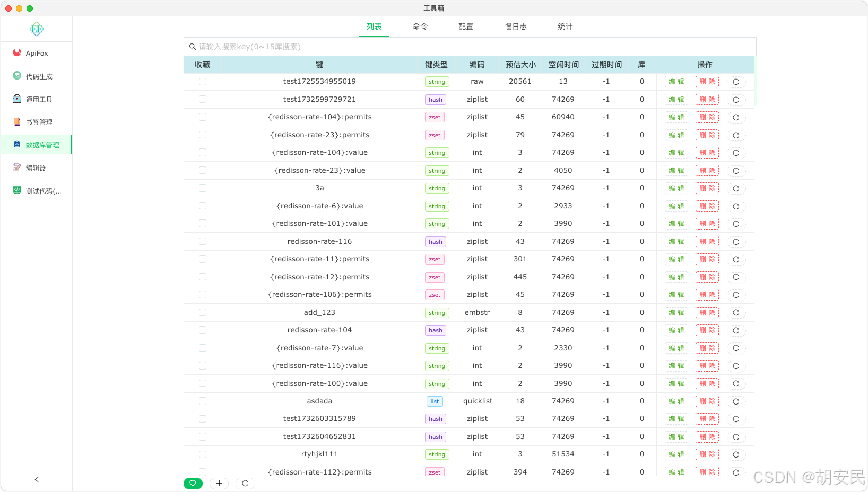Click the plus add-key button
The image size is (868, 492).
tap(219, 483)
